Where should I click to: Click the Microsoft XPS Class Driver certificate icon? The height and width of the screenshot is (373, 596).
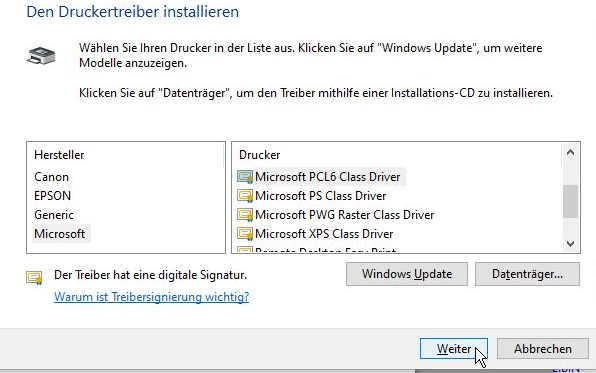click(x=245, y=233)
